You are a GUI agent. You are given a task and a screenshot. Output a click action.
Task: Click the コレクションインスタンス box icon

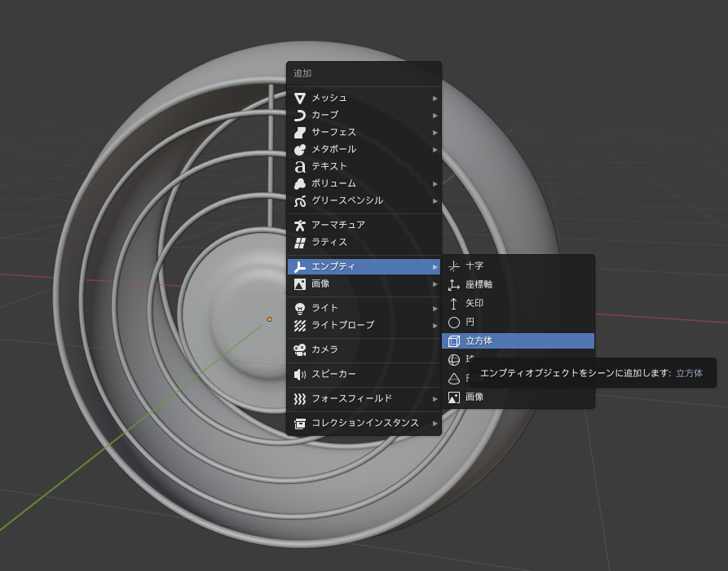pyautogui.click(x=300, y=424)
